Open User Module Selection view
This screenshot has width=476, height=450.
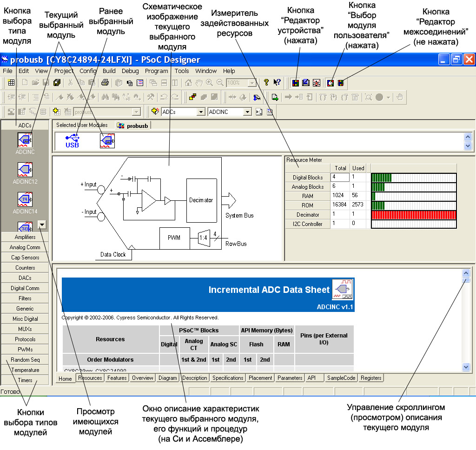pyautogui.click(x=331, y=83)
